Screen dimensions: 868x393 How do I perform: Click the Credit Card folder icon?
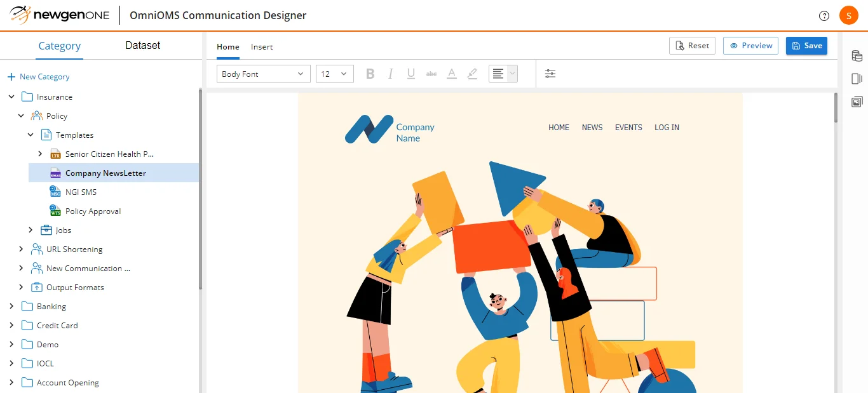(x=27, y=326)
